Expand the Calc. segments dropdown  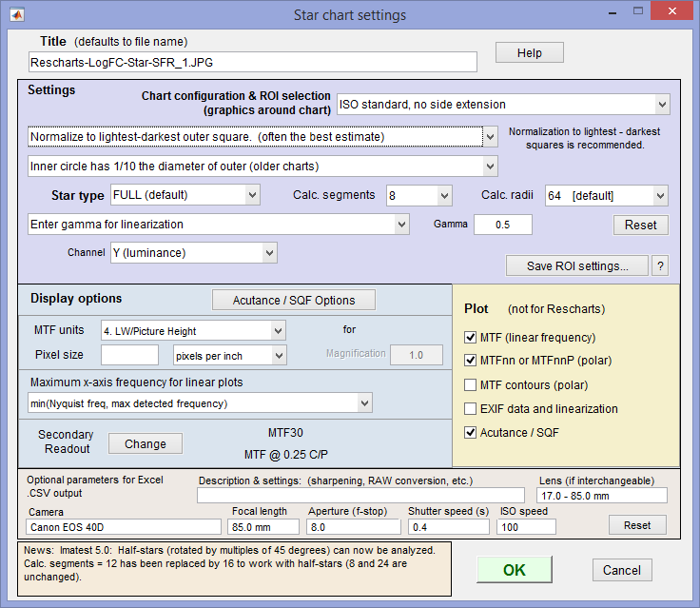point(419,196)
